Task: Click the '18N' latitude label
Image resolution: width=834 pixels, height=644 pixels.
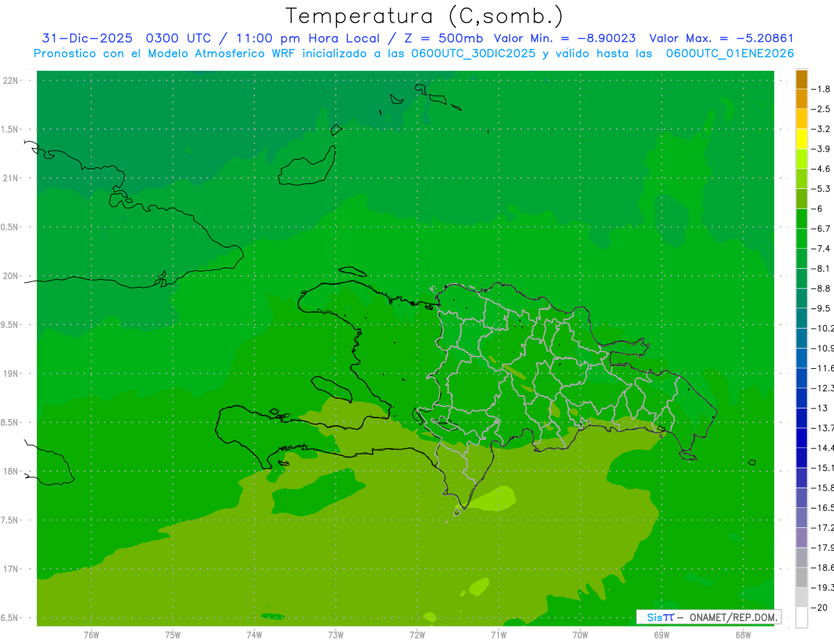Action: pyautogui.click(x=10, y=471)
